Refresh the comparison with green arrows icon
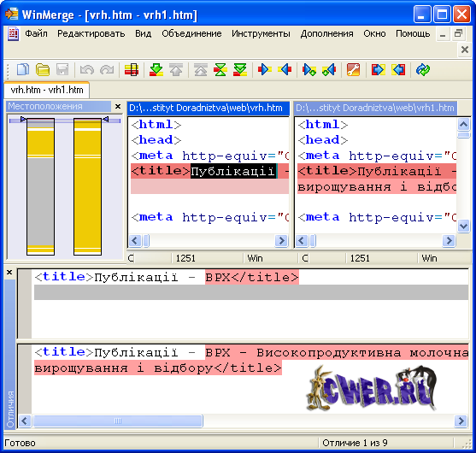Viewport: 476px width, 453px height. coord(423,69)
